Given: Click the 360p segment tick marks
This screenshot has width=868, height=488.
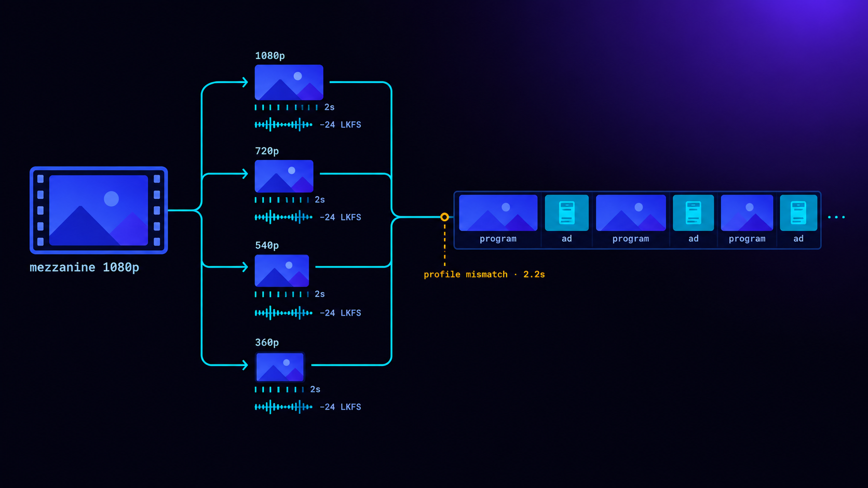Looking at the screenshot, I should 279,389.
